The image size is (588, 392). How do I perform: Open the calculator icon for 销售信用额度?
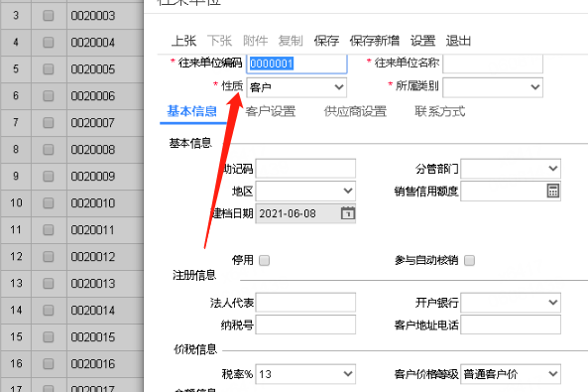tap(552, 191)
